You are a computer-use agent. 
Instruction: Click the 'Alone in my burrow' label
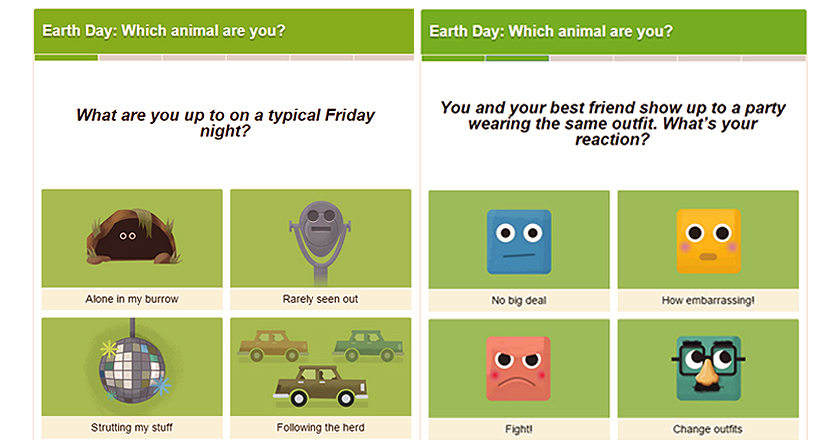132,299
